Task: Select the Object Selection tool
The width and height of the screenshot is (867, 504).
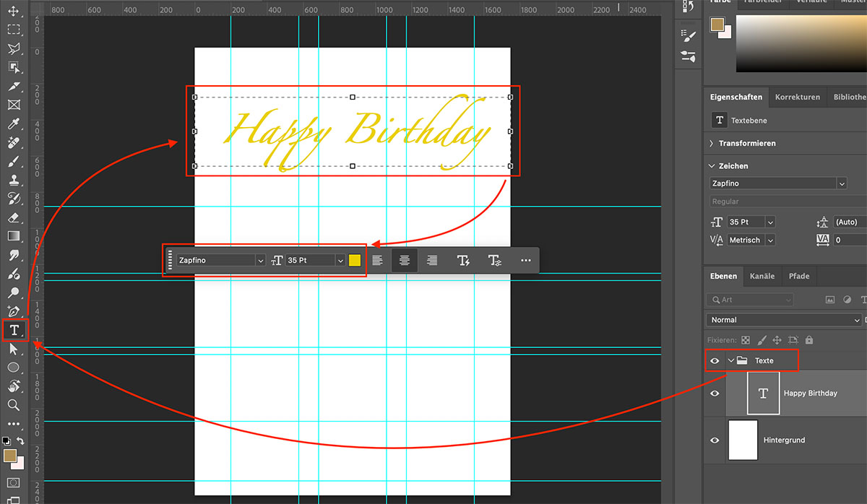Action: [x=13, y=67]
